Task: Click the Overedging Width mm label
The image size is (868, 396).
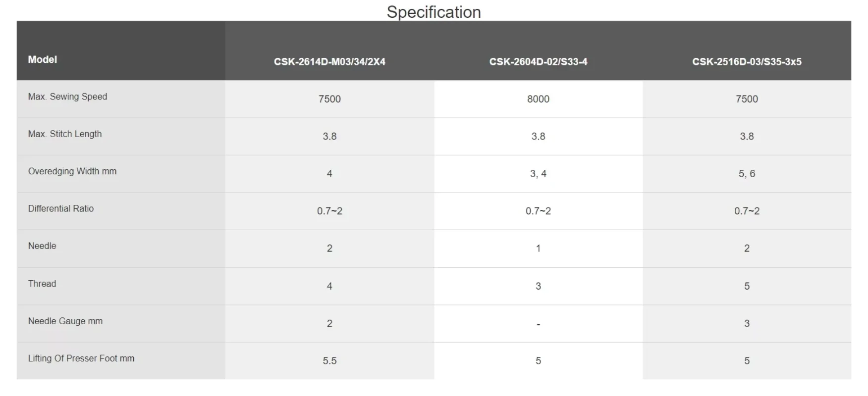Action: (x=72, y=171)
